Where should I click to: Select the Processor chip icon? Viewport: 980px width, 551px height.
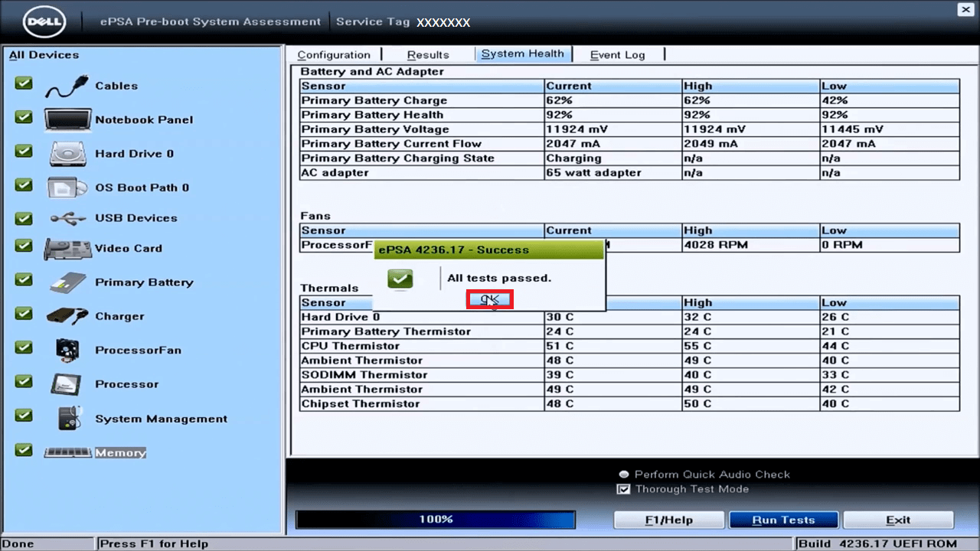66,384
